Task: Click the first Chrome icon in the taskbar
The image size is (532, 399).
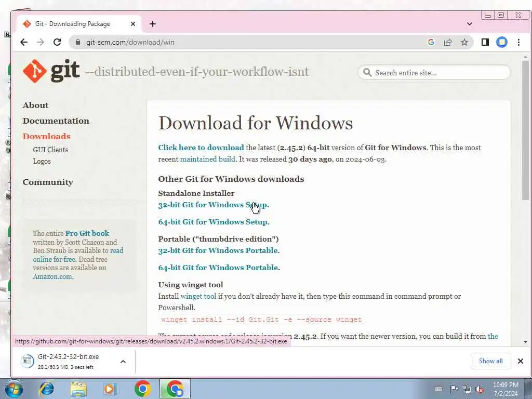Action: coord(142,389)
